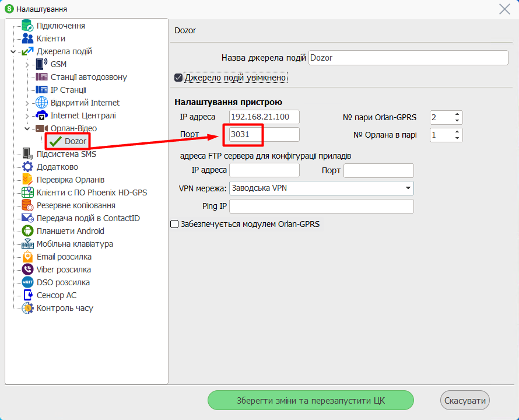Disable the Джерело подій увімкнено checkbox

[x=179, y=77]
